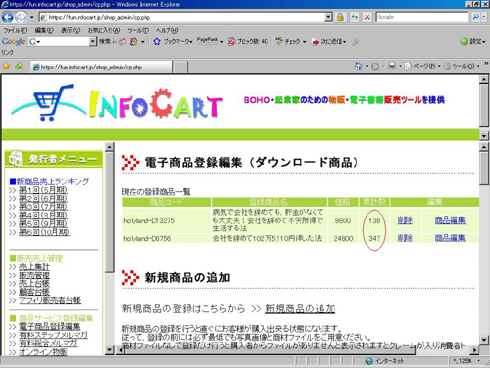Open the 売上集計 sidebar link
This screenshot has height=368, width=490.
[34, 267]
